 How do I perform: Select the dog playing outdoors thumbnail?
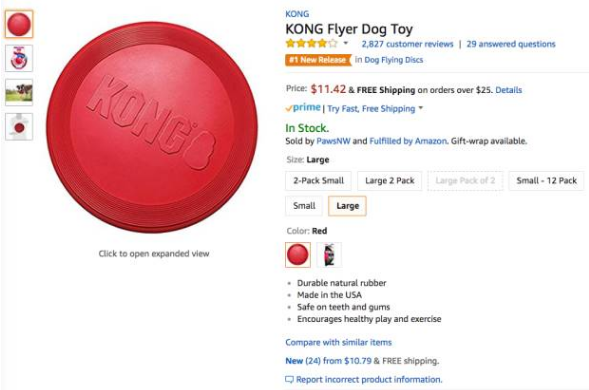(x=19, y=92)
